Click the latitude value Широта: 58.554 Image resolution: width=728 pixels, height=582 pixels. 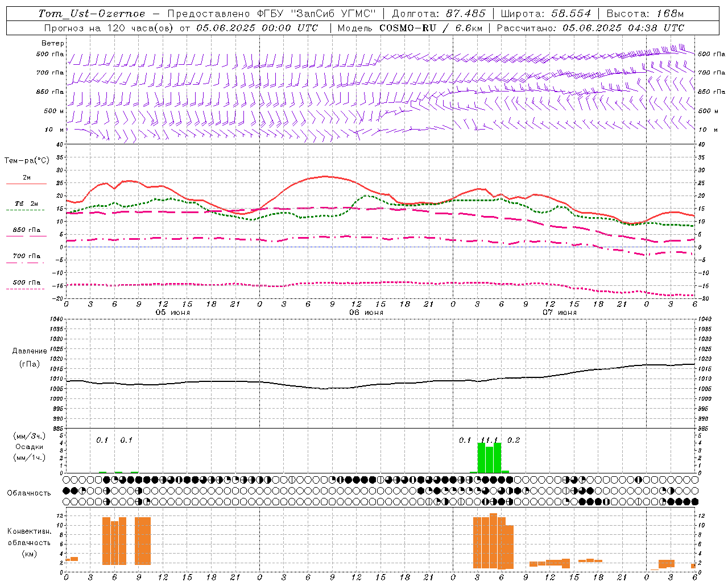point(545,14)
